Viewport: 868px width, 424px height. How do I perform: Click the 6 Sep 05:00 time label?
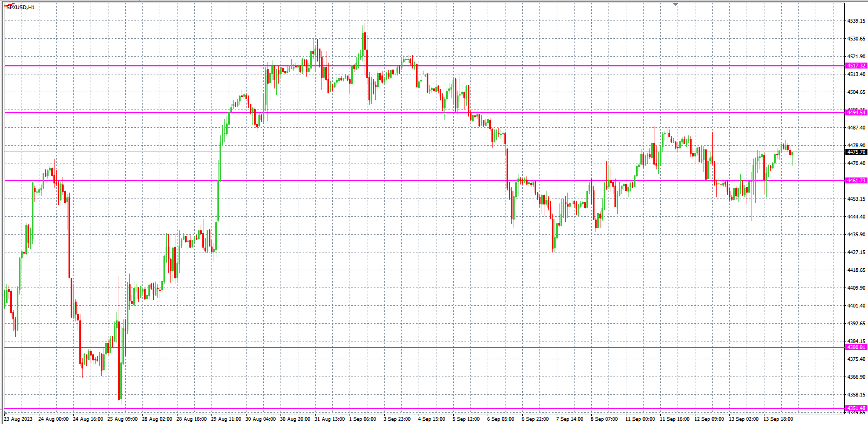501,419
